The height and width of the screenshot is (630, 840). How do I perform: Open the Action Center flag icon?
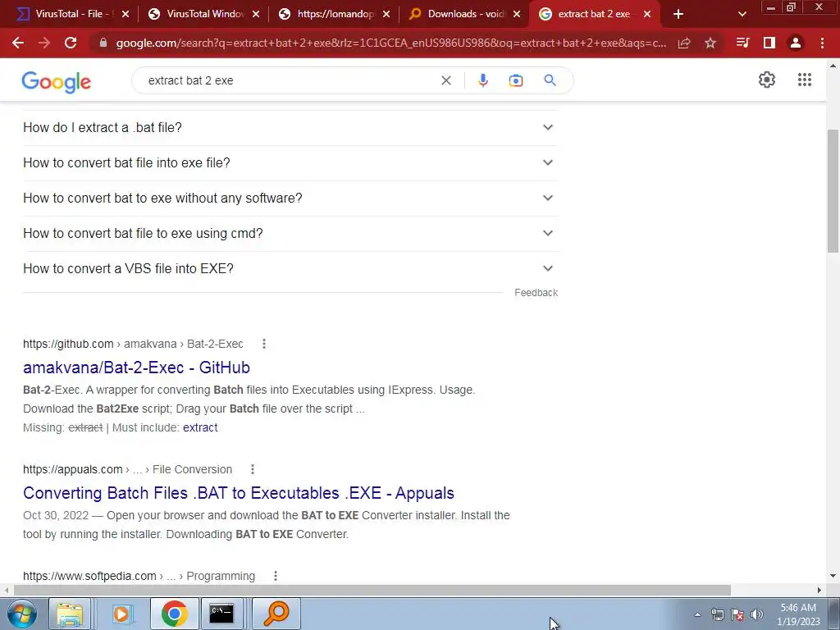[x=737, y=614]
